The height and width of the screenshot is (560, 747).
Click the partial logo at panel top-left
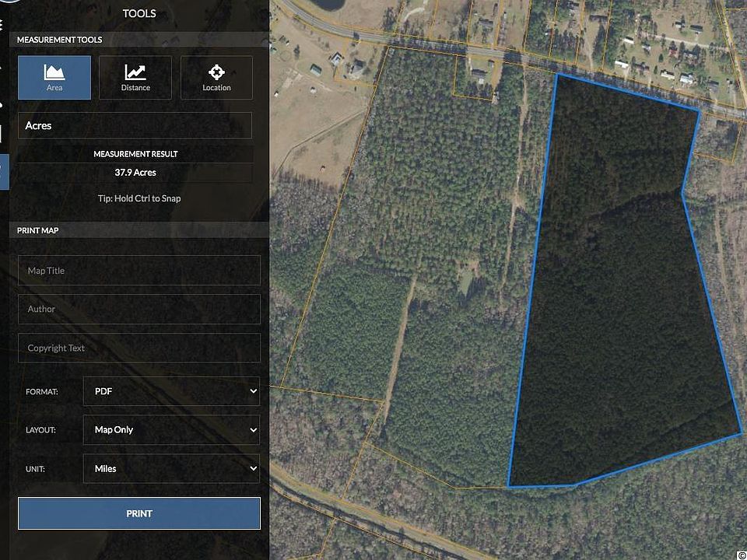tap(11, 2)
